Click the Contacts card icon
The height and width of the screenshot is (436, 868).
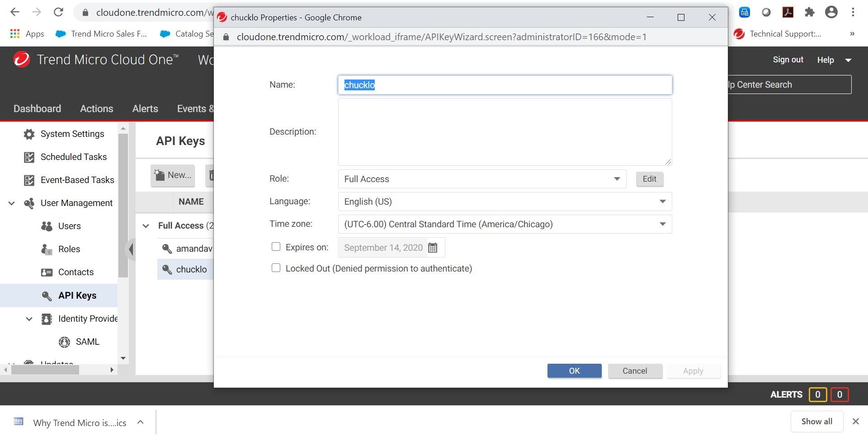point(47,272)
